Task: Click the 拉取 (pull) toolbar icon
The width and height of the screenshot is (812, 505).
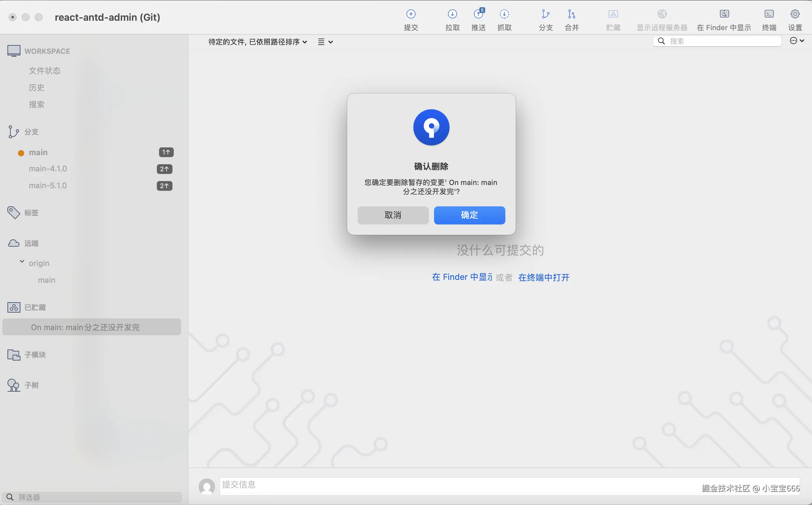Action: tap(452, 19)
